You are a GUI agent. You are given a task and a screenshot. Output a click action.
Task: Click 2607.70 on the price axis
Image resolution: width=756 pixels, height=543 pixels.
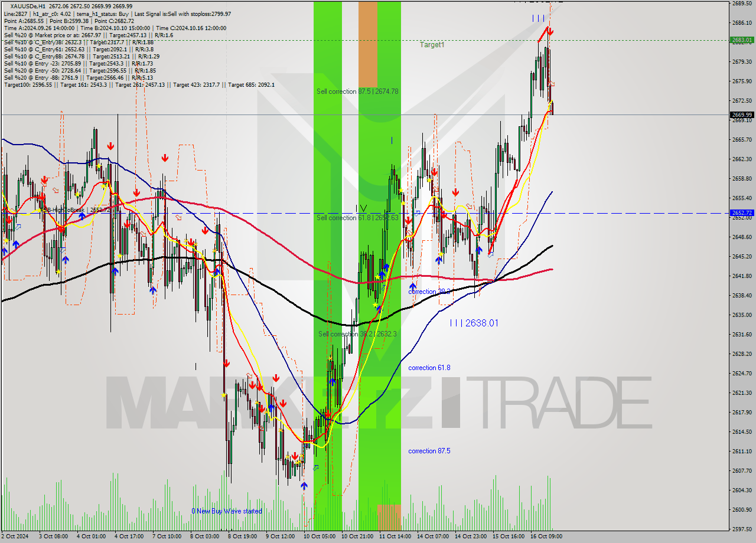742,470
